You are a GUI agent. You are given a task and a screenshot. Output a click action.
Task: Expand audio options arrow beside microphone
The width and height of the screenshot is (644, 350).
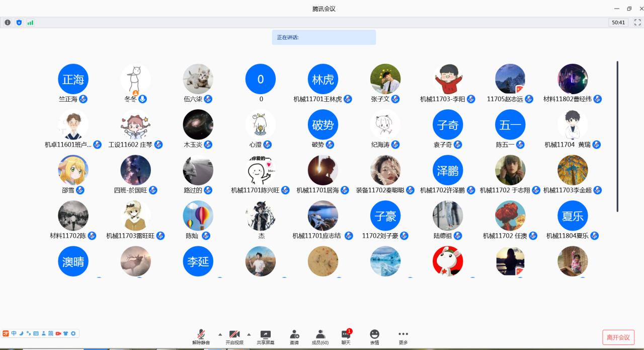pos(220,334)
